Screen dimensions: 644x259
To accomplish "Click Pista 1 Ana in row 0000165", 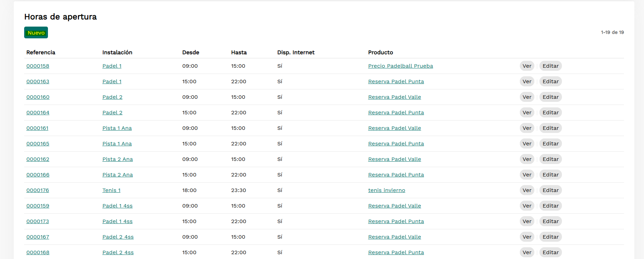I will (x=117, y=144).
